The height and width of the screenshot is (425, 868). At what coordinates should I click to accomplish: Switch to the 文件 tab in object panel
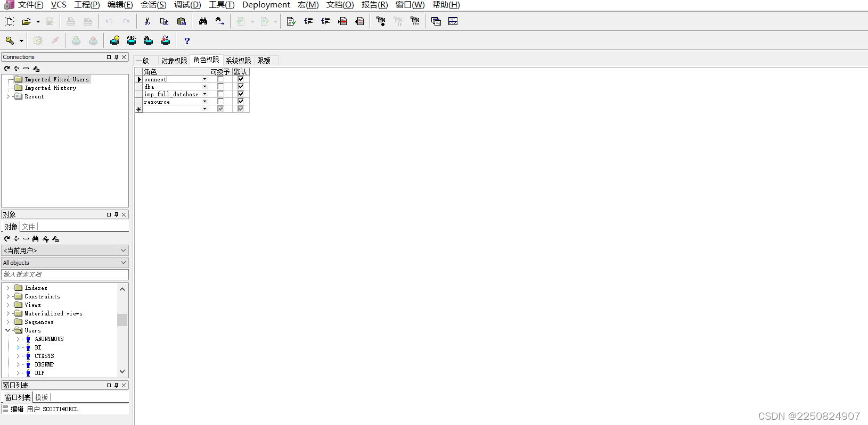point(29,227)
